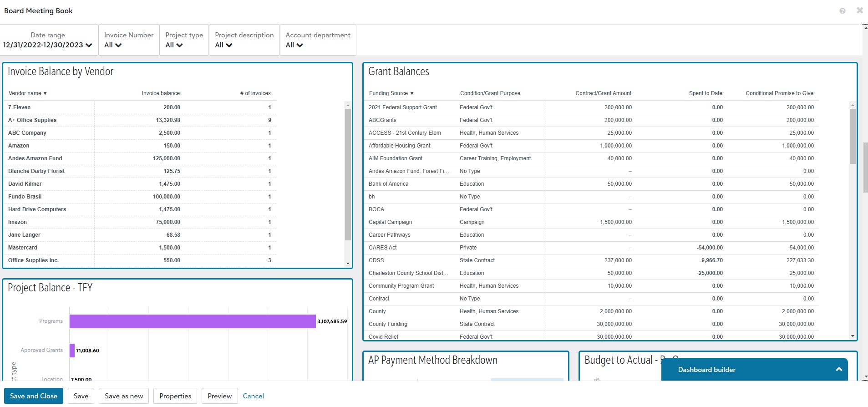Expand the Project type filter
The image size is (868, 407).
pos(174,45)
